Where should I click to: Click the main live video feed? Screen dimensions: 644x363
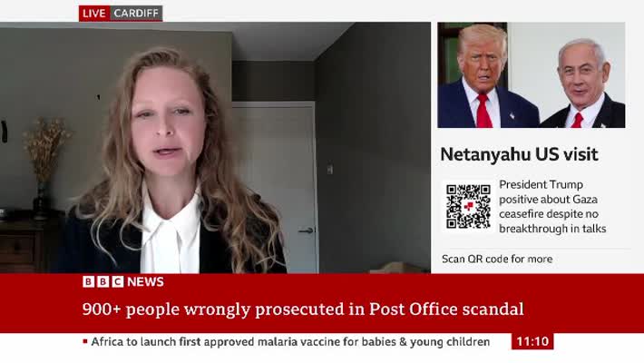click(x=215, y=148)
